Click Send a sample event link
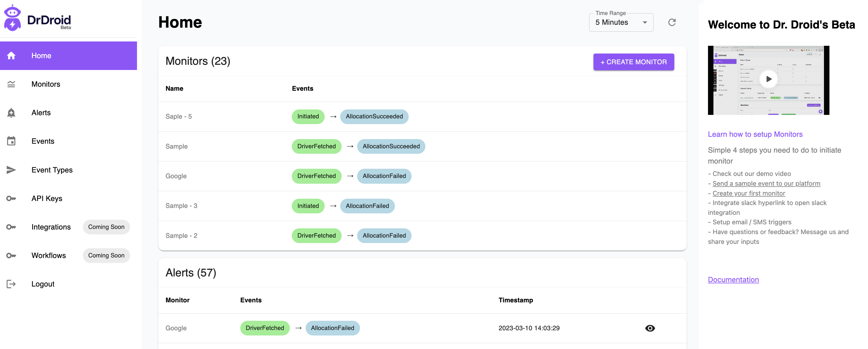Viewport: 868px width, 349px height. click(x=766, y=183)
